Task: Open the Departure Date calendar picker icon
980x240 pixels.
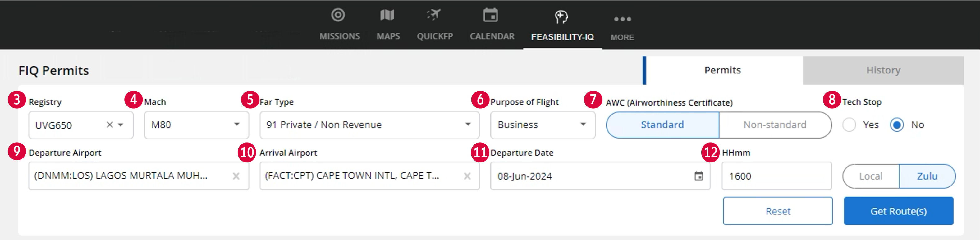Action: 698,176
